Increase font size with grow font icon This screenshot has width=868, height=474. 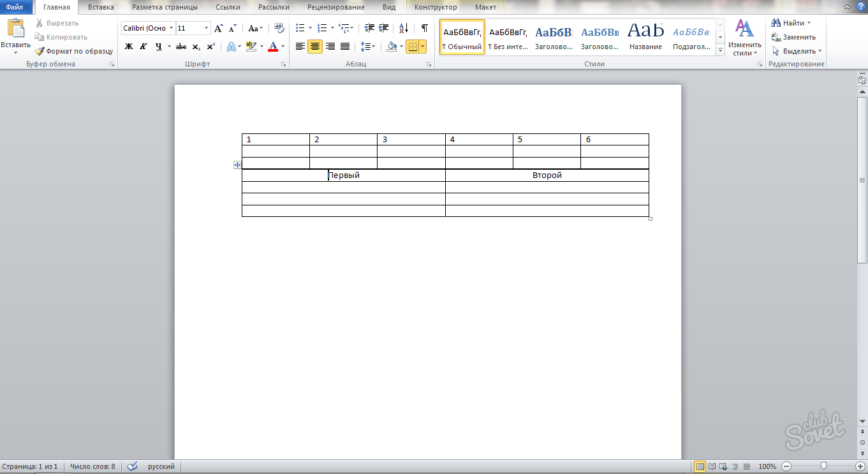click(219, 28)
